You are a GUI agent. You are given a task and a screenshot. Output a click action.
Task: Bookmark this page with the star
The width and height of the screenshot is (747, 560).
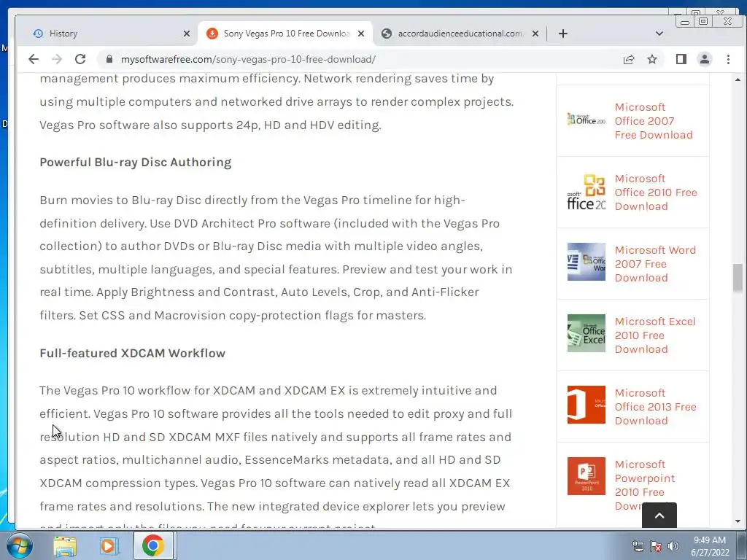coord(652,59)
